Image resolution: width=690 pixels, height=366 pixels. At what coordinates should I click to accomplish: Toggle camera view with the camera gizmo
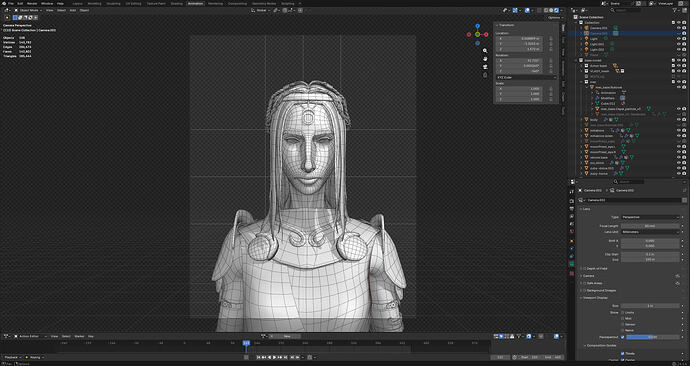coord(485,67)
